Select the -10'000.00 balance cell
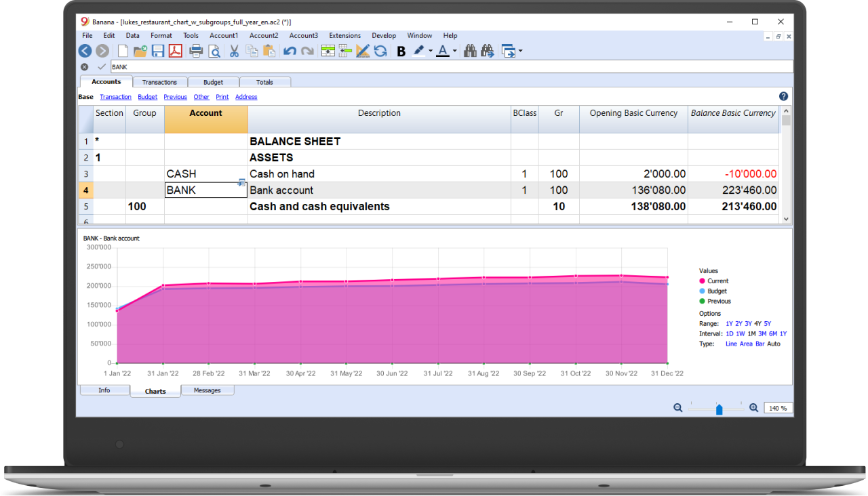868x496 pixels. point(734,174)
